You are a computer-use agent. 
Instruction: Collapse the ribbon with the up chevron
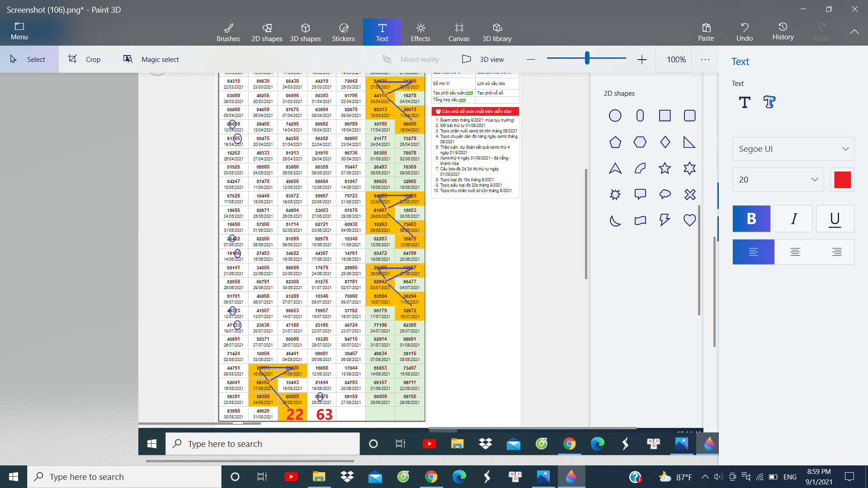point(854,32)
